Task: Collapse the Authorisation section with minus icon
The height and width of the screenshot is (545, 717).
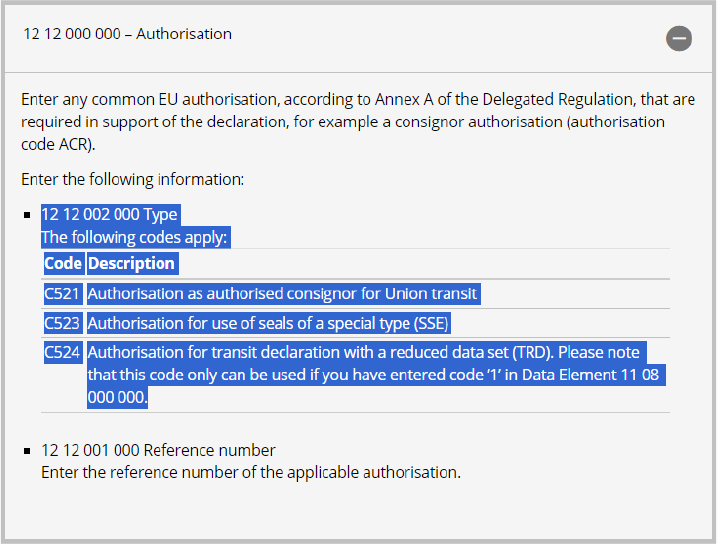Action: tap(679, 39)
